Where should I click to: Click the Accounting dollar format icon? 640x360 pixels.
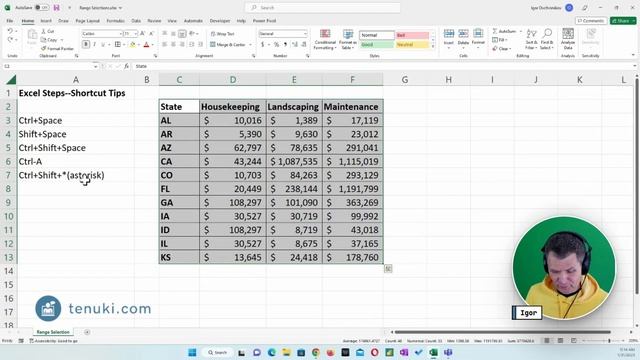point(262,44)
